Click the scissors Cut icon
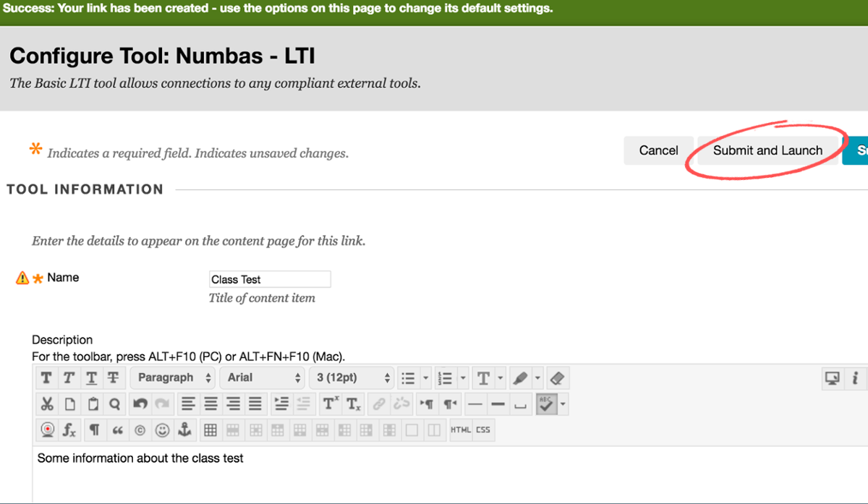This screenshot has width=868, height=504. tap(47, 404)
